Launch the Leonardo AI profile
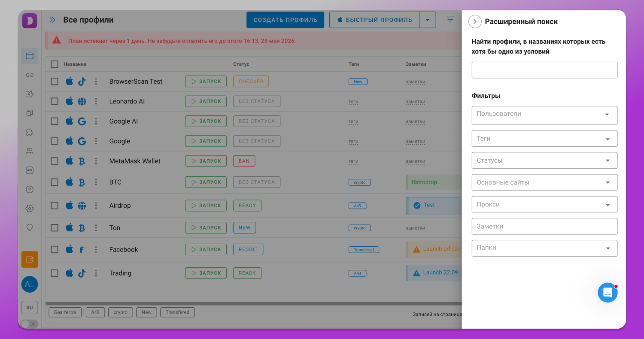Image resolution: width=644 pixels, height=339 pixels. [x=206, y=101]
